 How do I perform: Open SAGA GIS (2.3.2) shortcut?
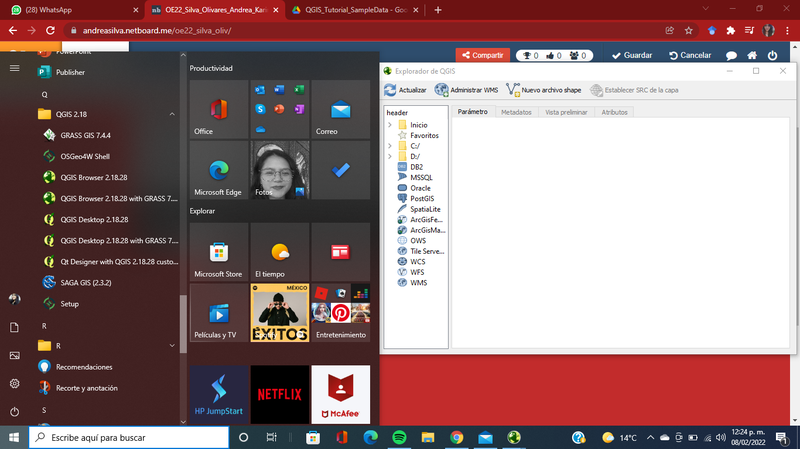86,282
